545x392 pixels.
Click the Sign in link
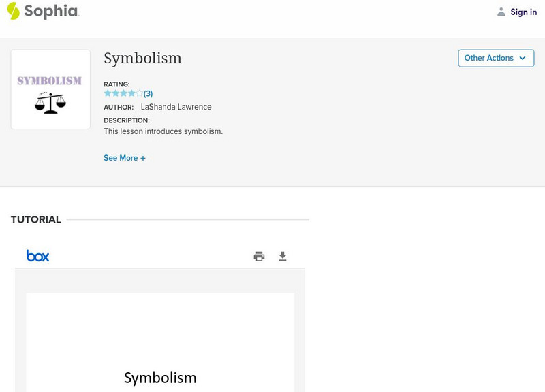[523, 12]
